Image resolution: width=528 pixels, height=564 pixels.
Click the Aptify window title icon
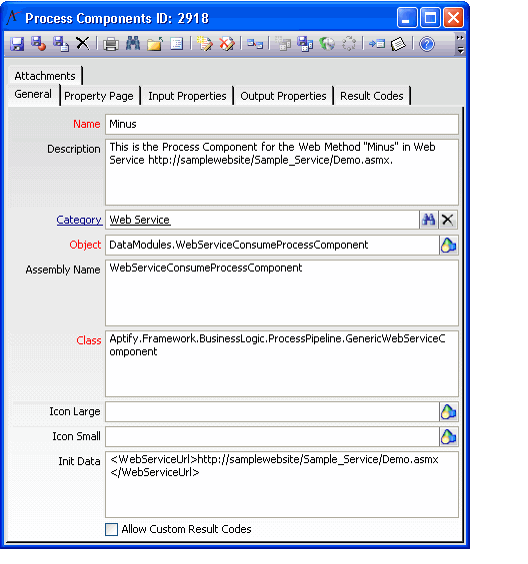point(14,17)
